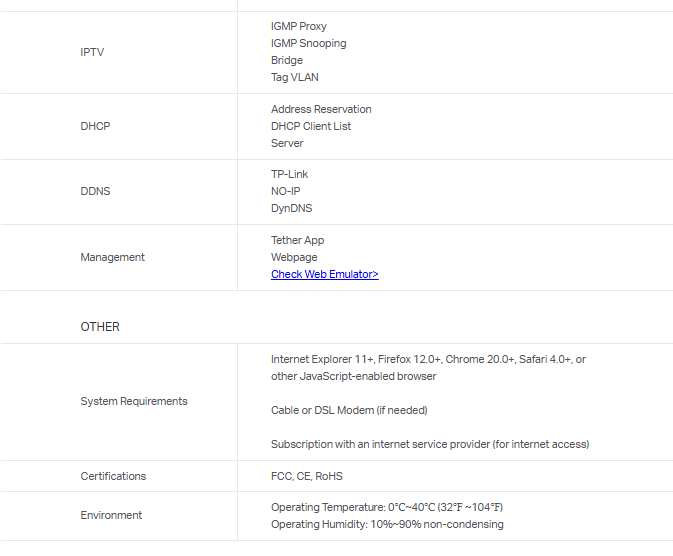Screen dimensions: 673x556
Task: Click the DHCP row label
Action: click(x=95, y=126)
